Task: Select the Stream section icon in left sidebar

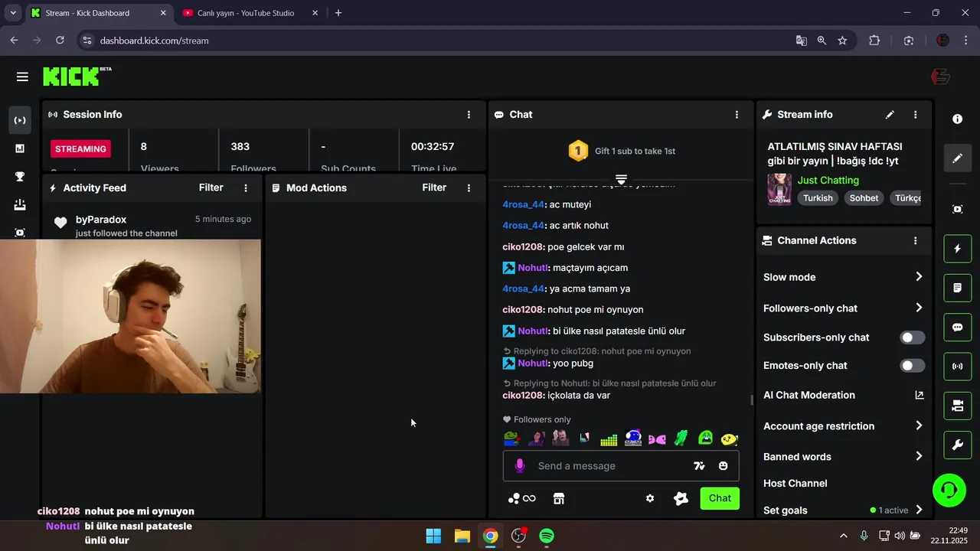Action: pyautogui.click(x=20, y=120)
